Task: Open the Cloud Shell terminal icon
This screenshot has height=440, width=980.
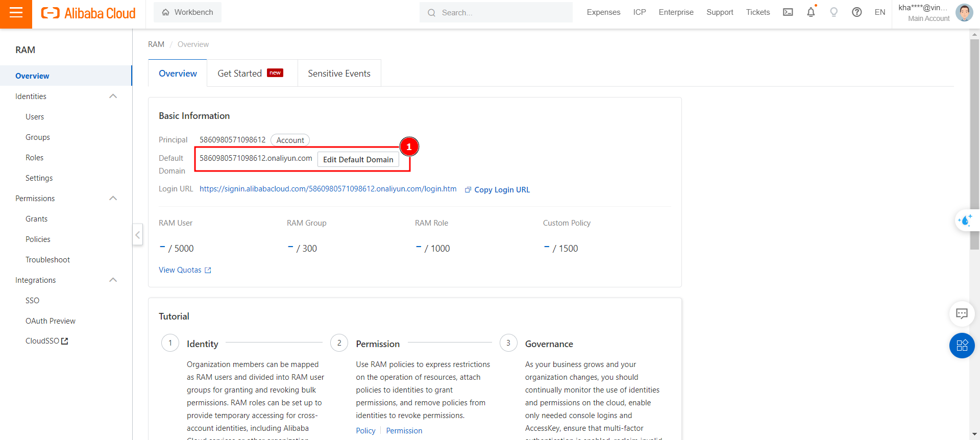Action: (x=788, y=12)
